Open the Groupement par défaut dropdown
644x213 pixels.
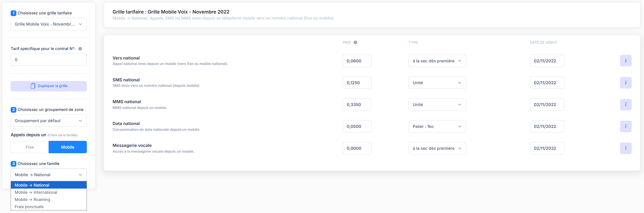point(49,121)
